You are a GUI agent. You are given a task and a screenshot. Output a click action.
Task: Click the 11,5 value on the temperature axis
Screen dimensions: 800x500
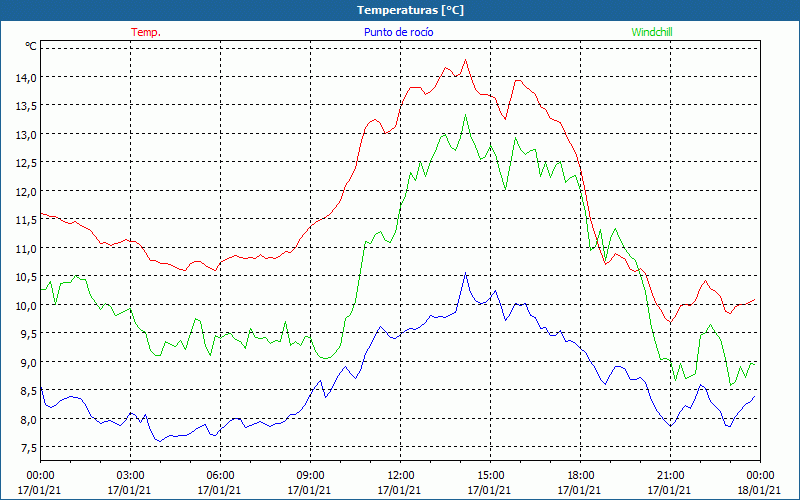click(x=26, y=220)
